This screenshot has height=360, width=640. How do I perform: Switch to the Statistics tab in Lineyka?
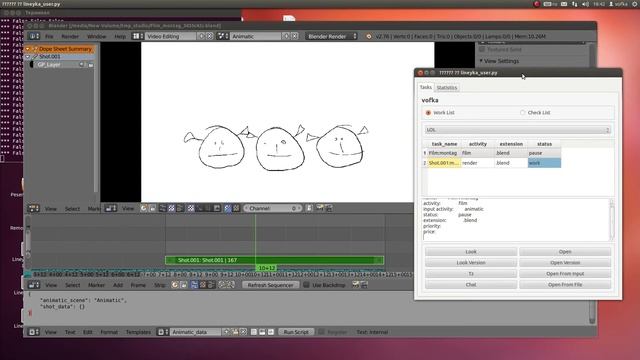[447, 87]
